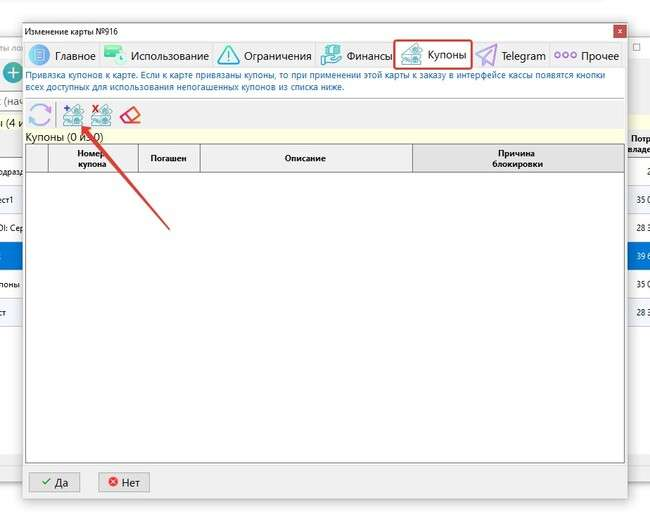Switch to the Использование tab
This screenshot has width=650, height=514.
coord(157,56)
